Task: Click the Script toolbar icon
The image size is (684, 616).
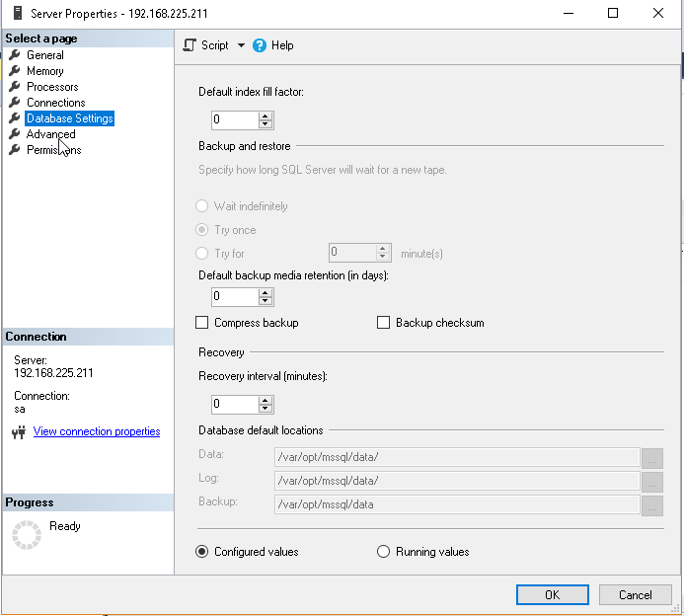Action: tap(190, 45)
